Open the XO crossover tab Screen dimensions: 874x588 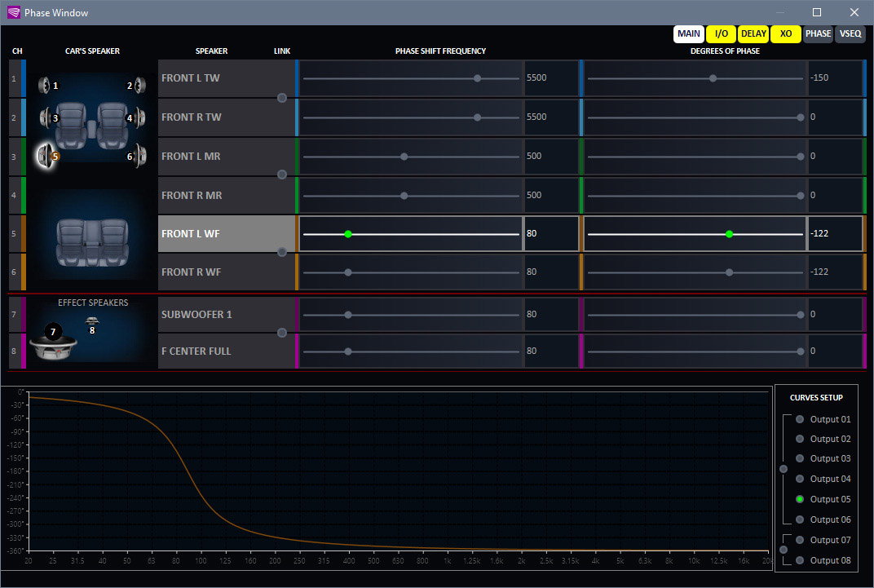click(x=786, y=34)
